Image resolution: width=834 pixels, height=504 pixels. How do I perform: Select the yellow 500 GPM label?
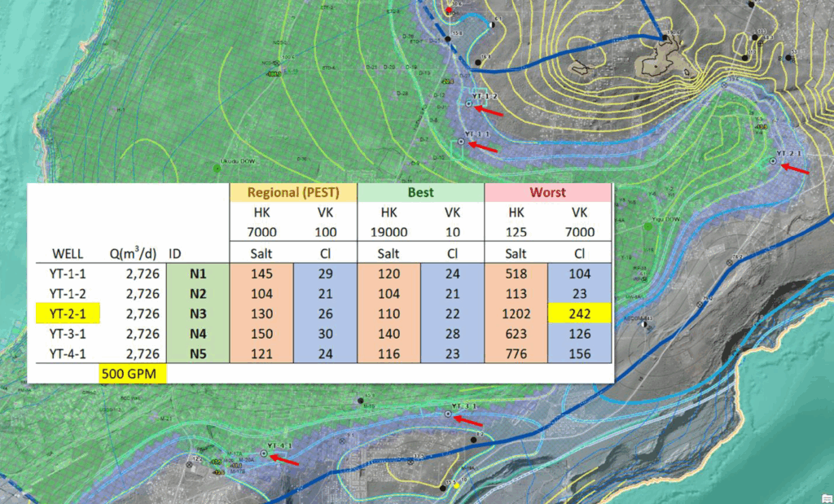tap(131, 374)
